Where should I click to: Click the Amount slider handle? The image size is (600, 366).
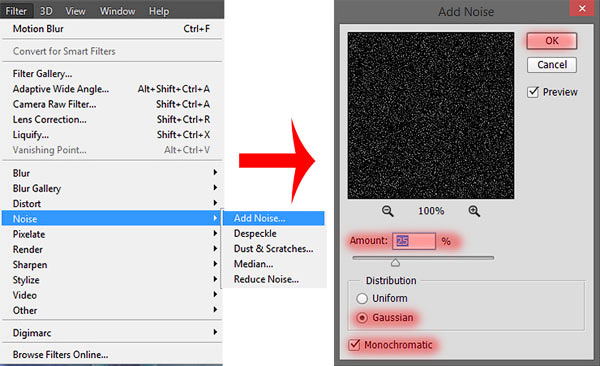395,263
